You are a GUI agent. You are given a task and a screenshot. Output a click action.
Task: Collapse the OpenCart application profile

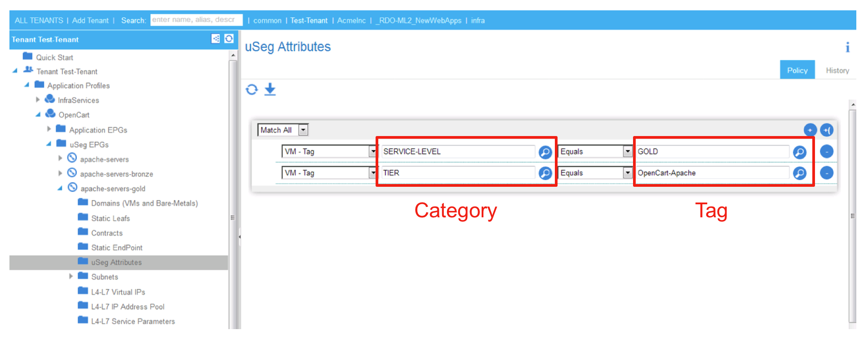tap(38, 115)
